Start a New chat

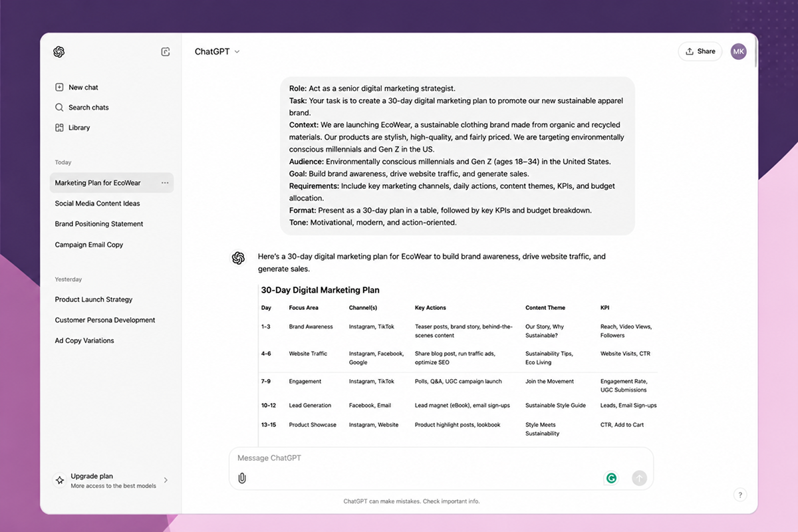(83, 87)
